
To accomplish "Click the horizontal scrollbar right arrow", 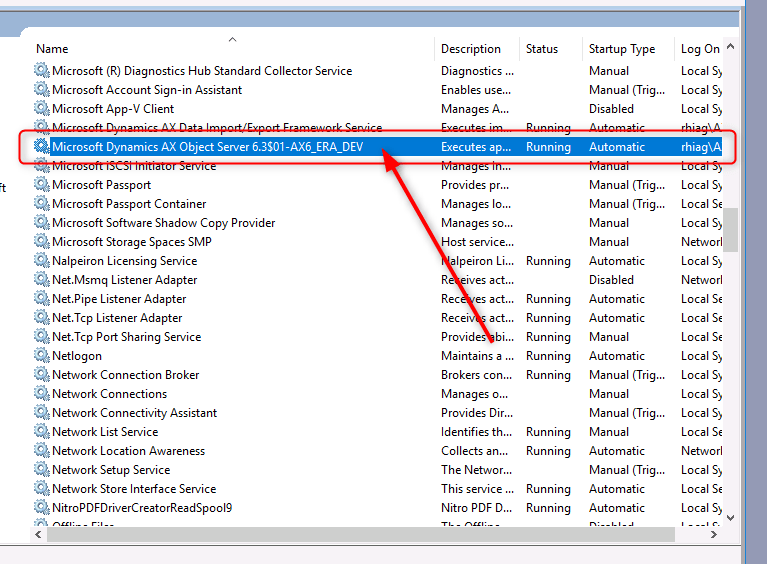I will pyautogui.click(x=714, y=534).
